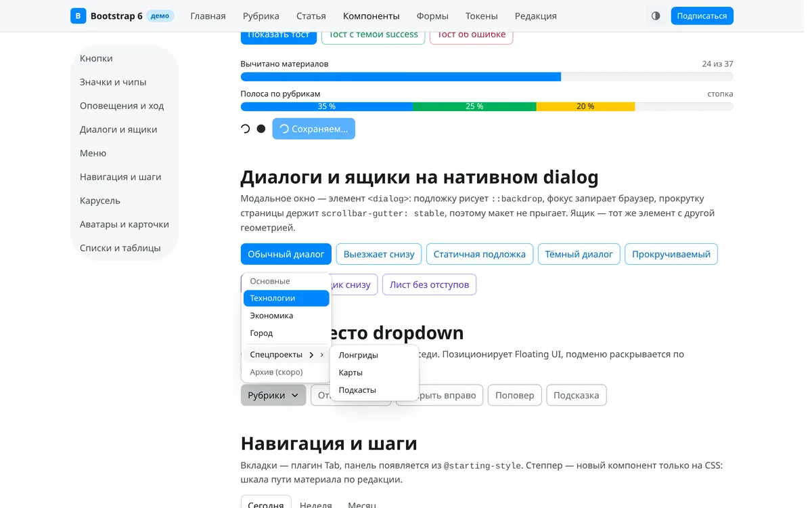Select Подкасты in the submenu
This screenshot has width=812, height=508.
pos(374,390)
